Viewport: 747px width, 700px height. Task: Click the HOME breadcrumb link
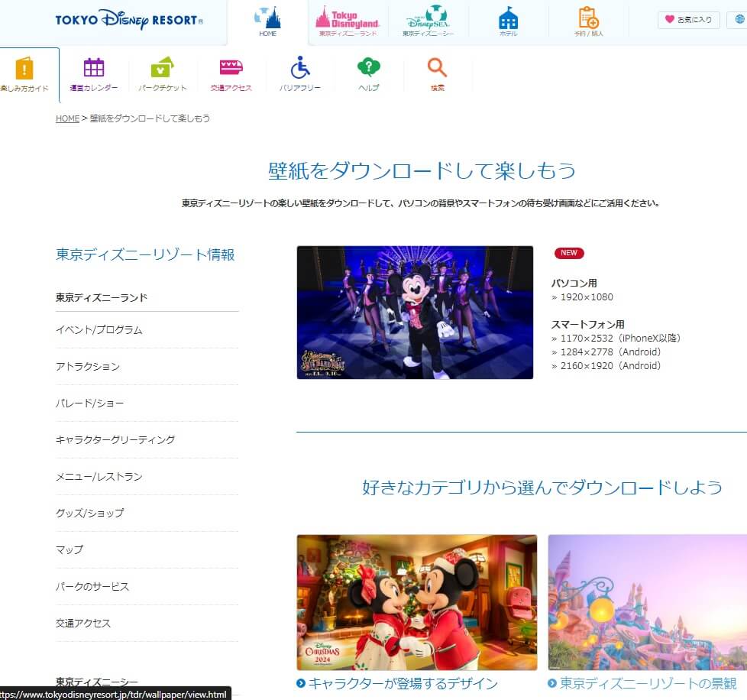[68, 118]
